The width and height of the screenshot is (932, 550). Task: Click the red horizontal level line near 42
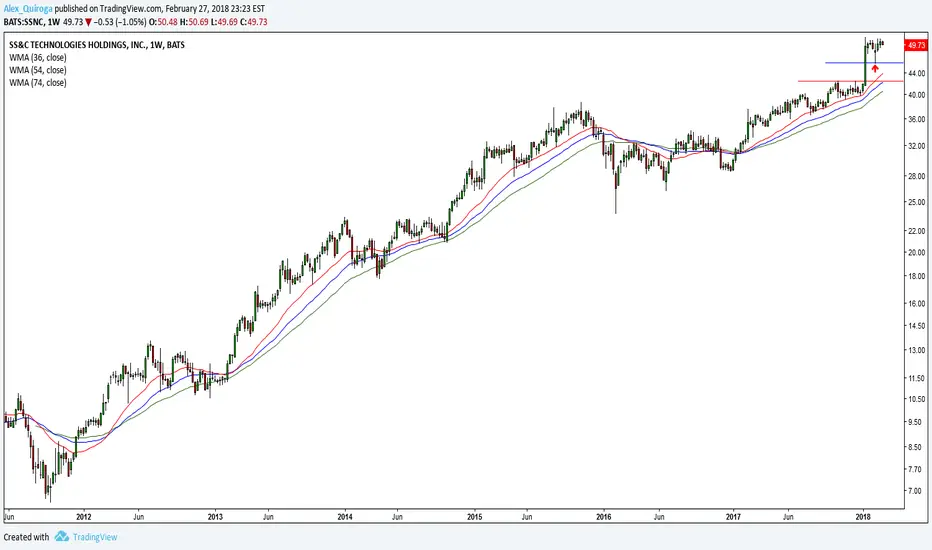coord(851,81)
